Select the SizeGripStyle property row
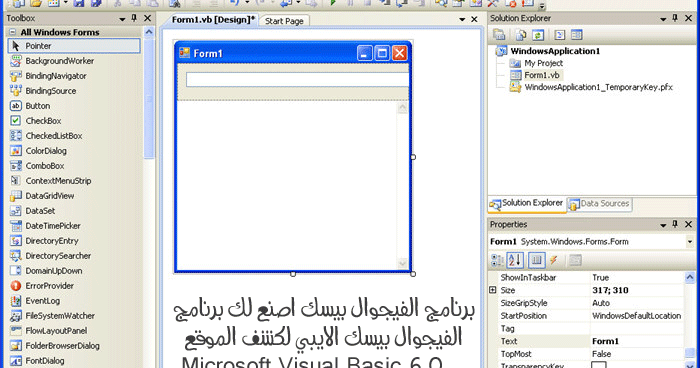 [x=586, y=303]
